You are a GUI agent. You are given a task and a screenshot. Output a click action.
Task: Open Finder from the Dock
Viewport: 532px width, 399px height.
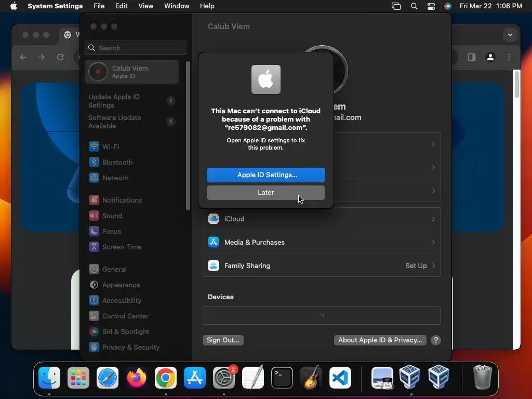(49, 378)
